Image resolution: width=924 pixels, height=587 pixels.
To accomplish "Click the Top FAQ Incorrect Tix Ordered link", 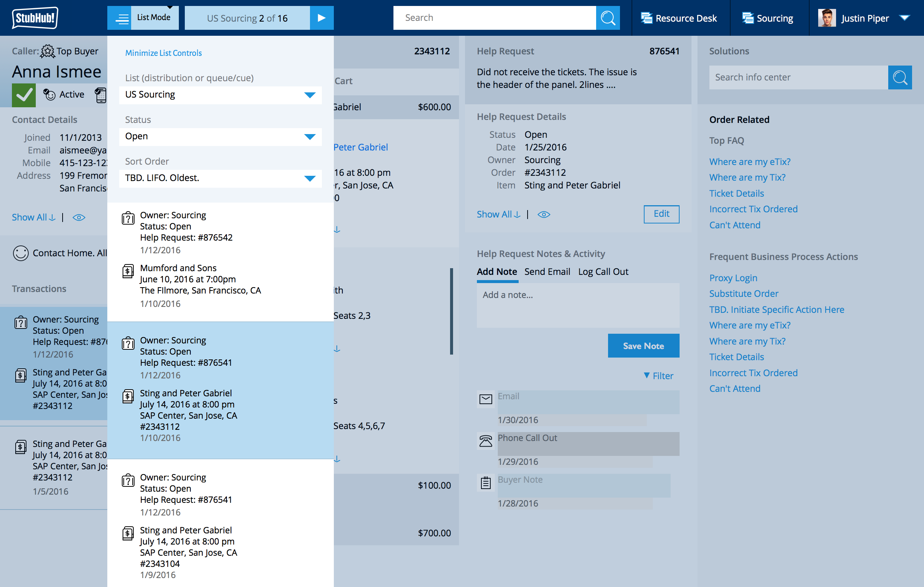I will [753, 209].
